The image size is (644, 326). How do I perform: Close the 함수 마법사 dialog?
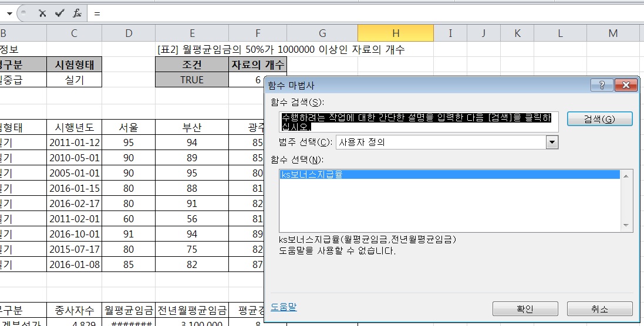tap(626, 85)
